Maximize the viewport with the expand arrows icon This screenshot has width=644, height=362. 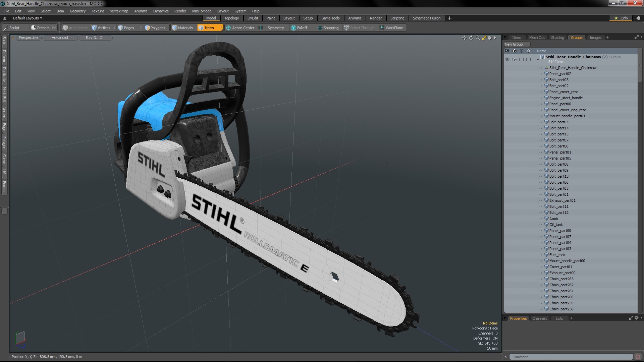tap(484, 38)
